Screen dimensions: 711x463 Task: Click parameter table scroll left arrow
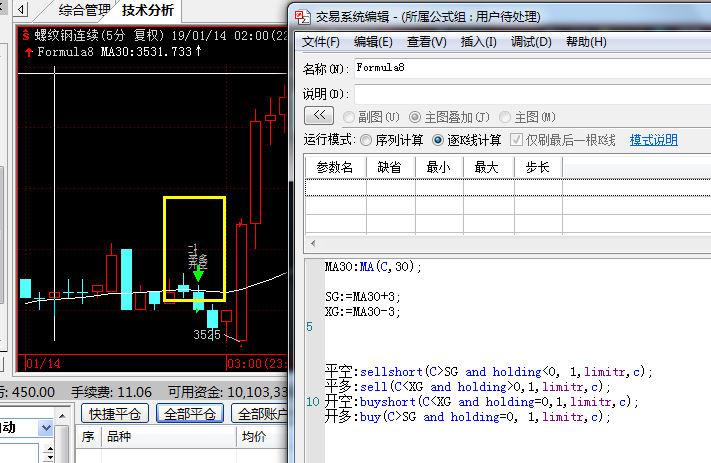(x=313, y=244)
